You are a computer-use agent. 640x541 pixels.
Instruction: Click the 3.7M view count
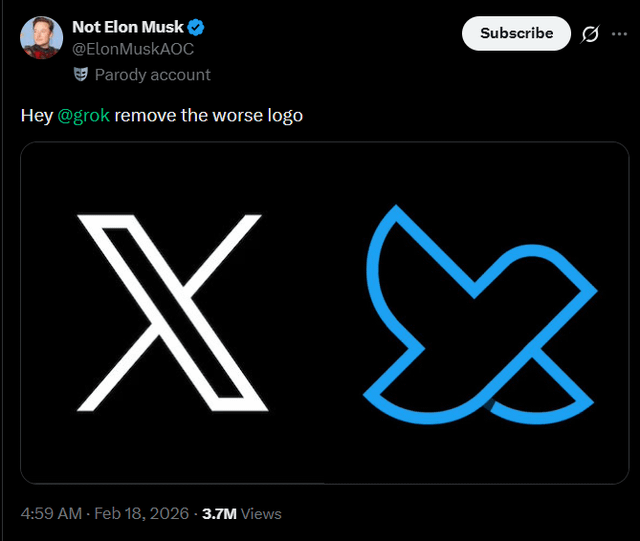click(219, 513)
